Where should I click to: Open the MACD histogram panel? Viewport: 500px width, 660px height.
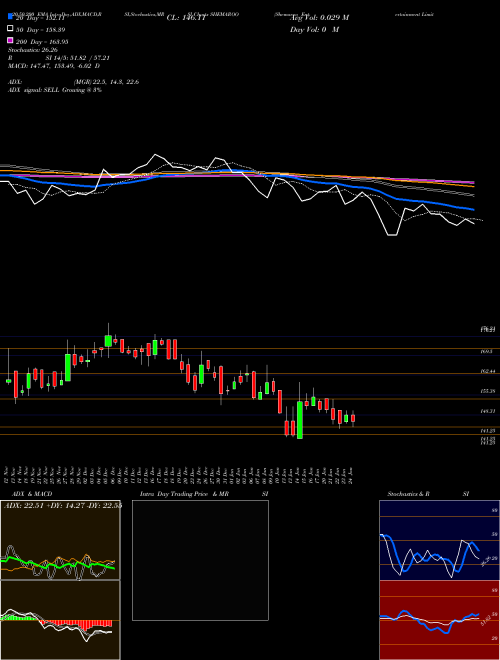[60, 620]
